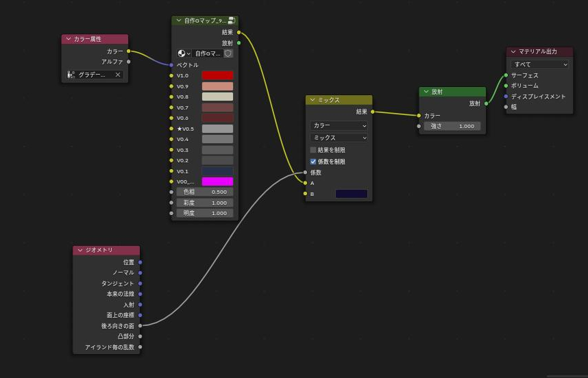The image size is (588, 378).
Task: Collapse the ジオメトリ node with its chevron
Action: pyautogui.click(x=79, y=251)
